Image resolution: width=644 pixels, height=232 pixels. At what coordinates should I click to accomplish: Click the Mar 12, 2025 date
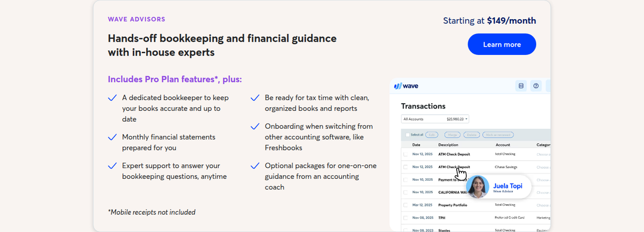coord(422,205)
